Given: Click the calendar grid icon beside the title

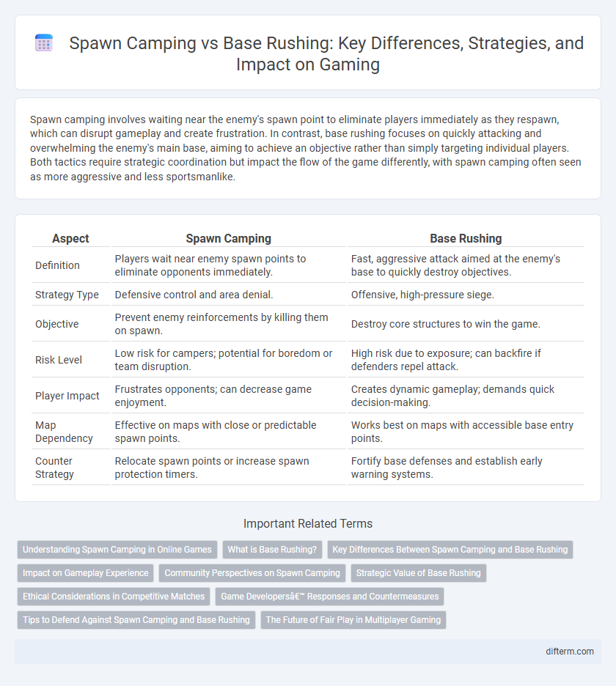Looking at the screenshot, I should (x=44, y=43).
